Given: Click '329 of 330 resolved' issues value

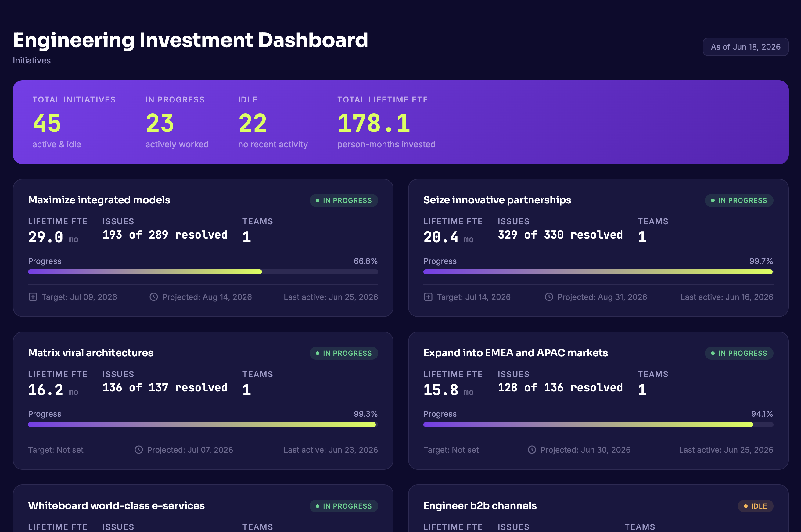Looking at the screenshot, I should pos(560,235).
